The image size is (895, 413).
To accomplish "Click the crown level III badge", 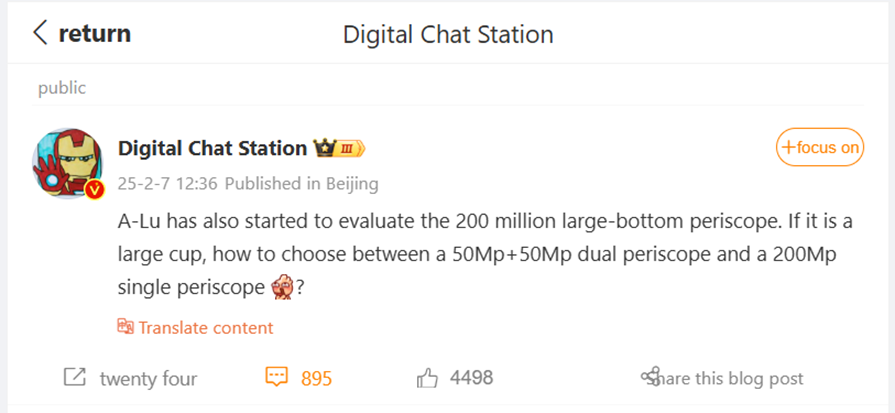I will point(340,149).
